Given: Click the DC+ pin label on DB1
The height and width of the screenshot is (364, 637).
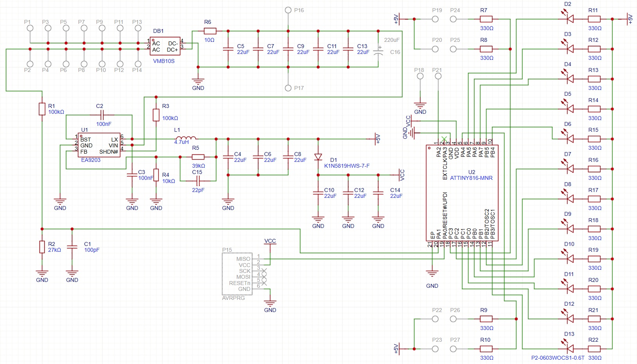Looking at the screenshot, I should [x=172, y=50].
